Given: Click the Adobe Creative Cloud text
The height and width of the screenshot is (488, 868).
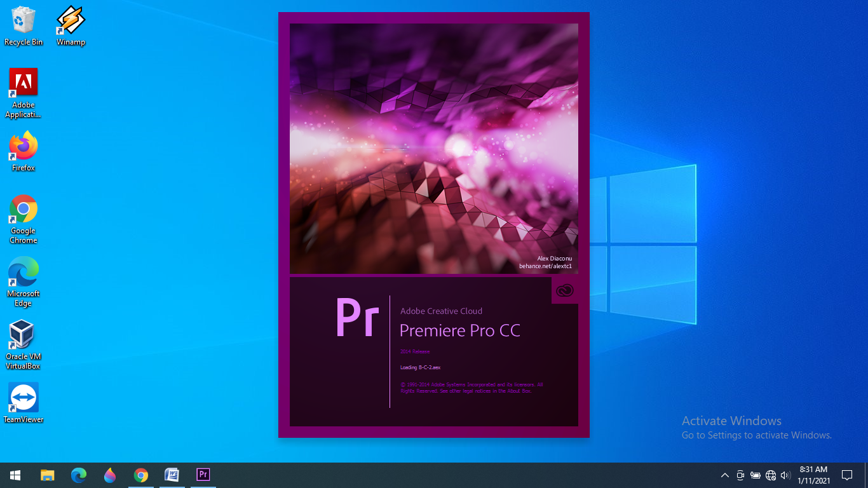Looking at the screenshot, I should 441,311.
